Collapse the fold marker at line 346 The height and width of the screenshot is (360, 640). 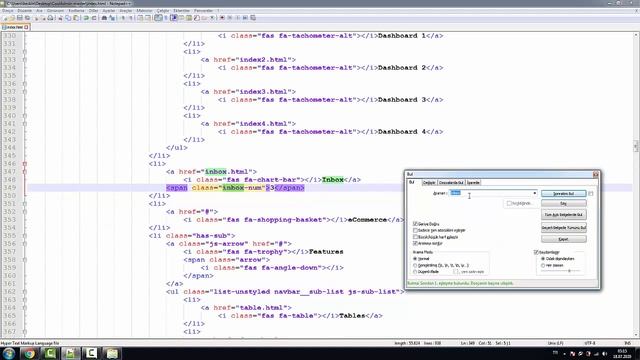click(x=24, y=164)
